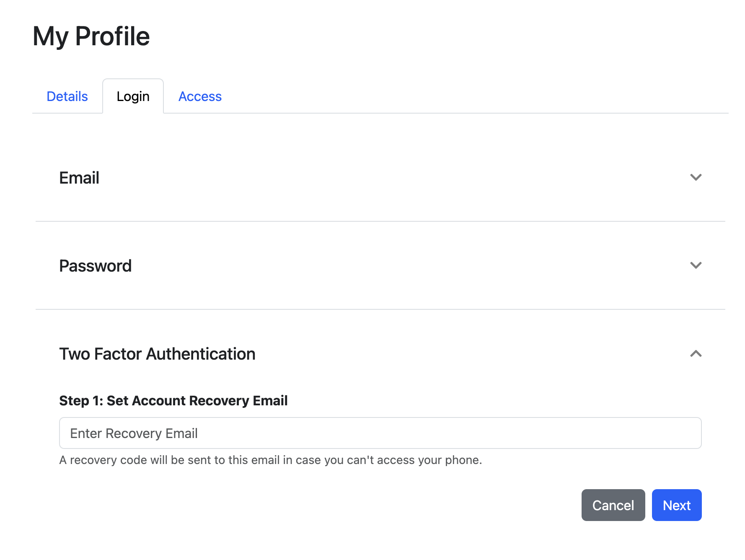Click the My Profile page heading
The width and height of the screenshot is (745, 560).
click(x=91, y=36)
